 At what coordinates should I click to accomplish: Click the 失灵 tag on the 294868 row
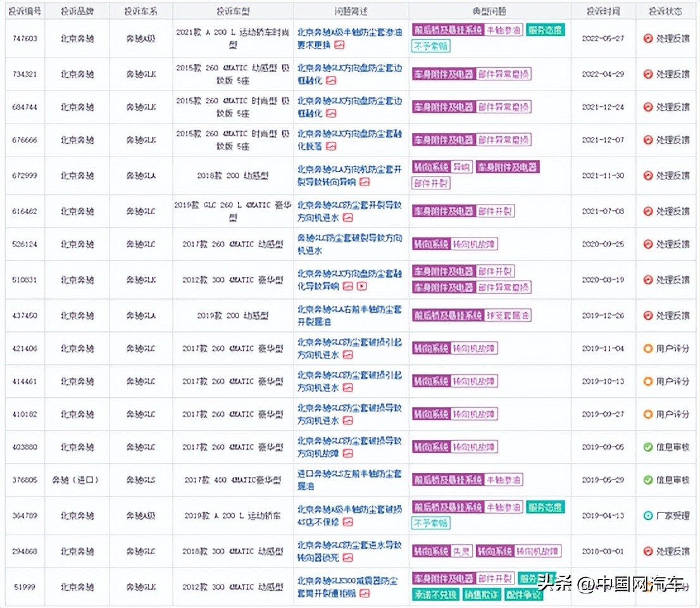pyautogui.click(x=461, y=551)
